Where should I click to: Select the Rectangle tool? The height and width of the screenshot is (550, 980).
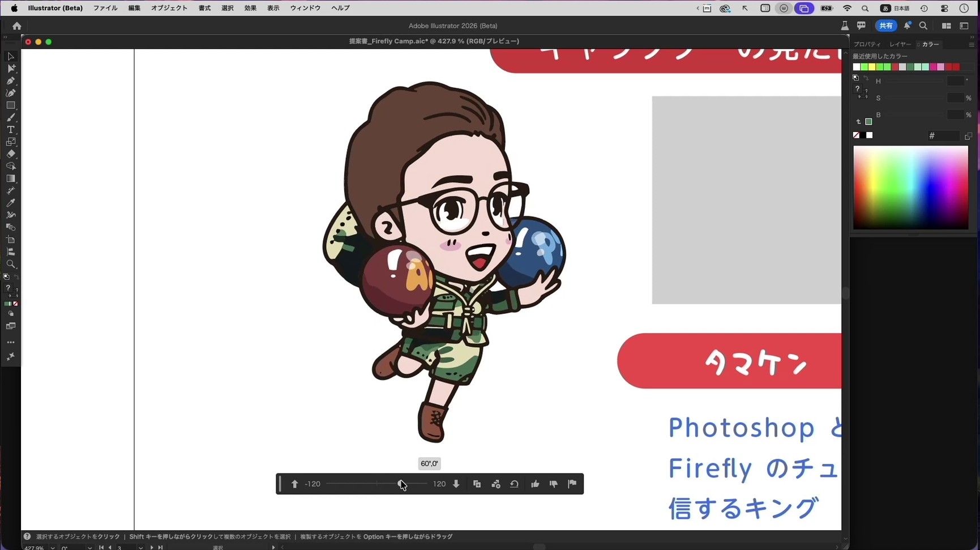click(11, 105)
